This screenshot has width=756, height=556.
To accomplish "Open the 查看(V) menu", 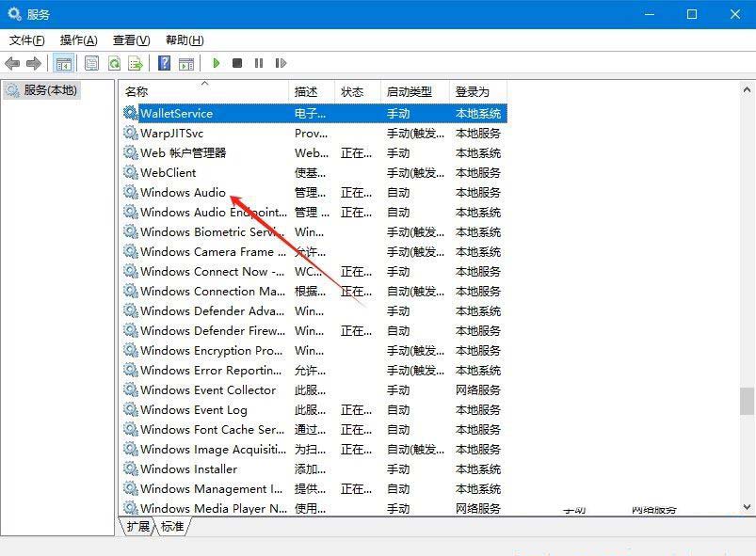I will [131, 40].
